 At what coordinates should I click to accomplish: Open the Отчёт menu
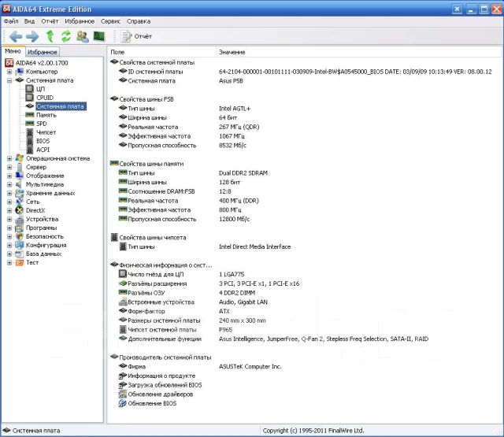click(50, 21)
